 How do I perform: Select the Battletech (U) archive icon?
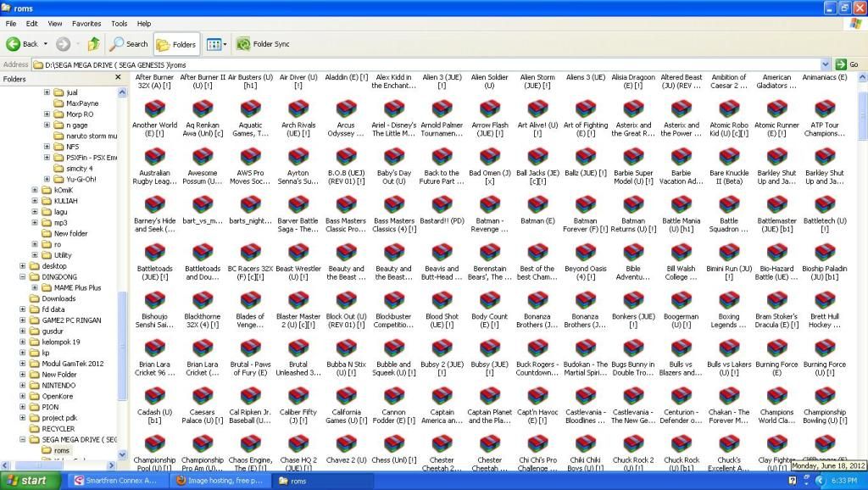pyautogui.click(x=825, y=204)
